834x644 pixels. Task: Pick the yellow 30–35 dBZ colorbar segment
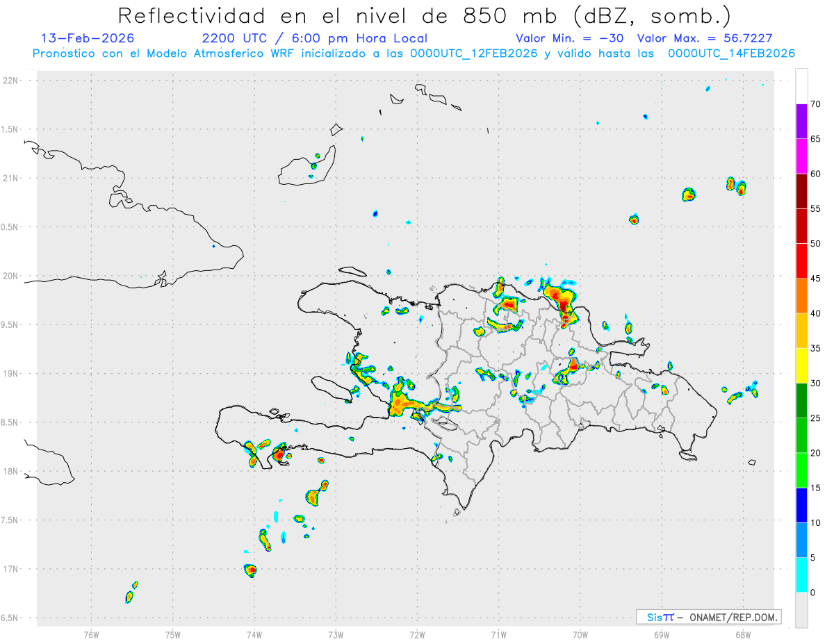pos(801,366)
